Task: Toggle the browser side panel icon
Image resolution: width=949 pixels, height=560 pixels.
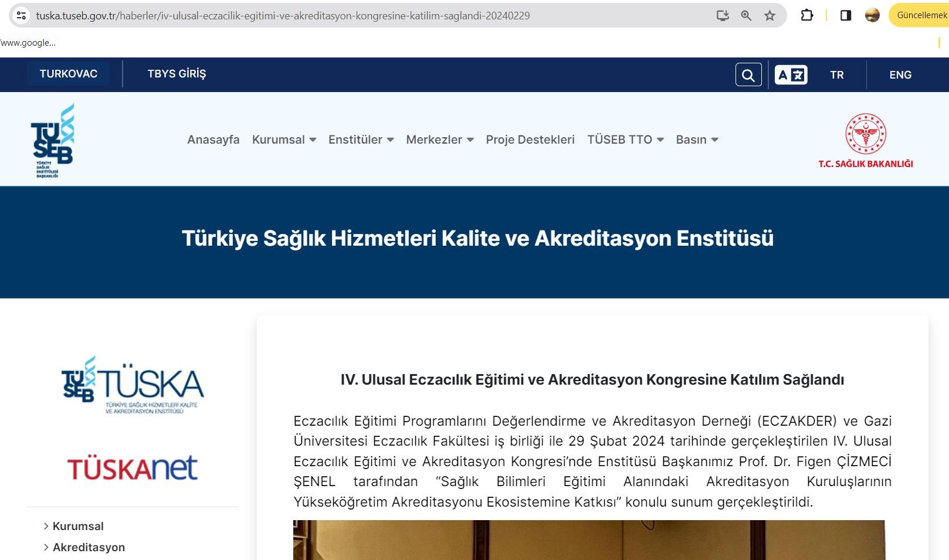Action: coord(846,15)
